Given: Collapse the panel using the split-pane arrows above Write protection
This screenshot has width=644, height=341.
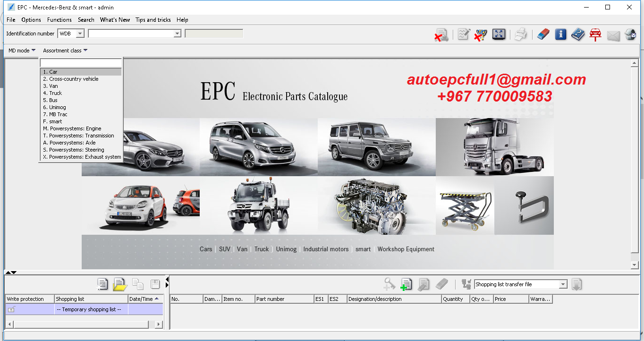Looking at the screenshot, I should [x=11, y=272].
